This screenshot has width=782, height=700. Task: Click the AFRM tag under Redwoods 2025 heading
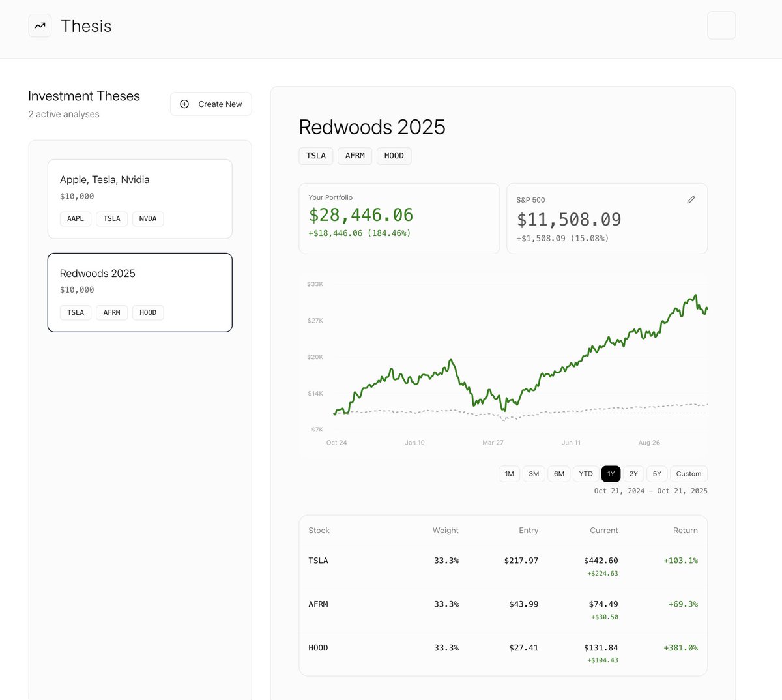tap(355, 156)
